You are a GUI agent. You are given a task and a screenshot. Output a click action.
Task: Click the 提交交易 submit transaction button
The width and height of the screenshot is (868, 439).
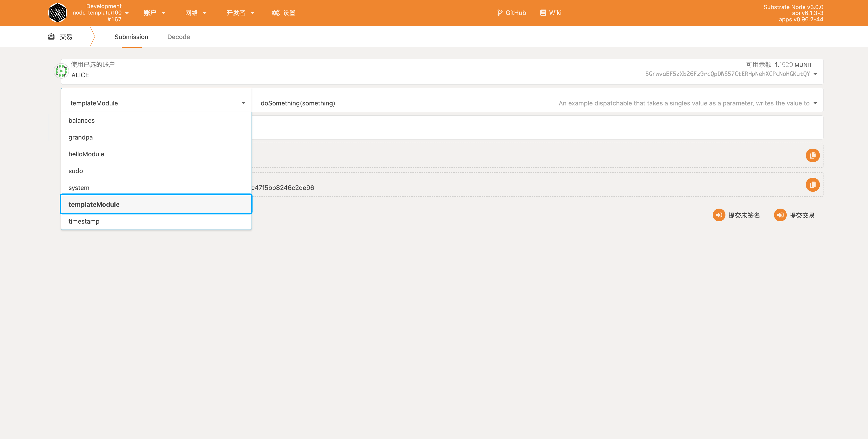794,215
